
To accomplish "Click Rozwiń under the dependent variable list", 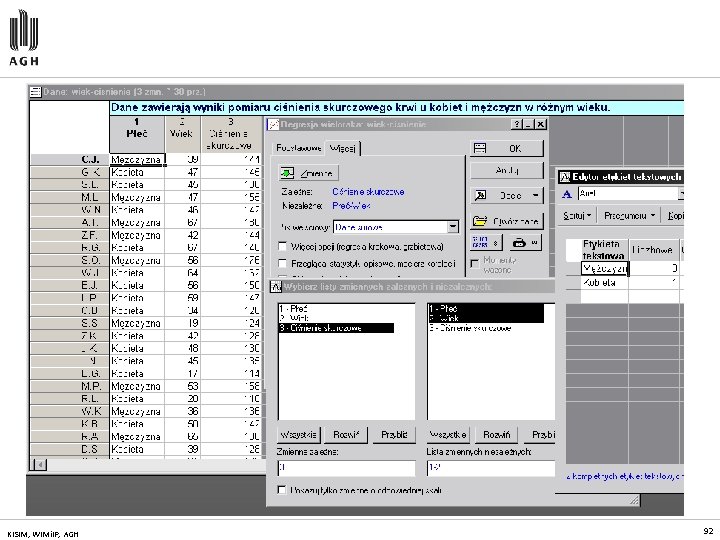I will point(346,434).
